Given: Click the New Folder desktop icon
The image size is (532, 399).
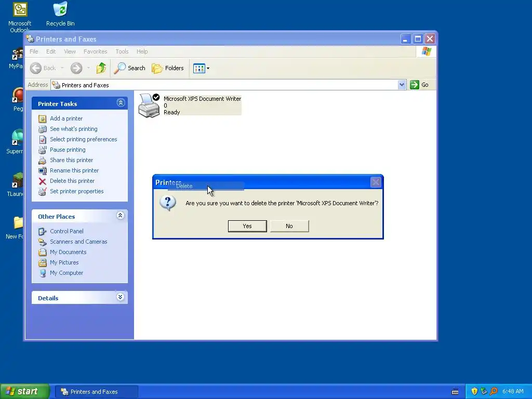Looking at the screenshot, I should [15, 228].
